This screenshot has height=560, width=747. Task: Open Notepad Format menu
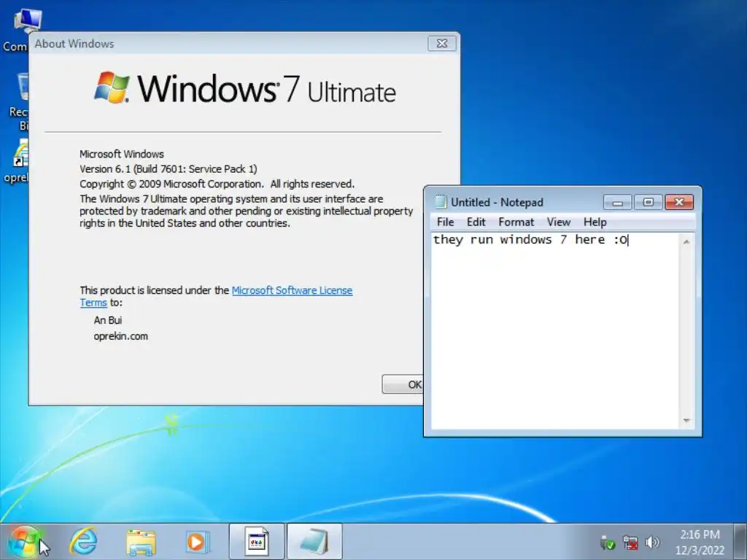[x=516, y=222]
